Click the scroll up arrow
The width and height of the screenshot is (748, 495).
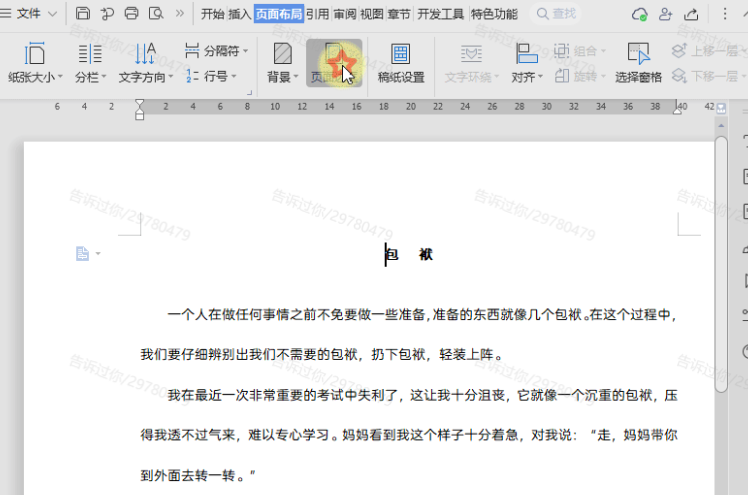(x=721, y=126)
